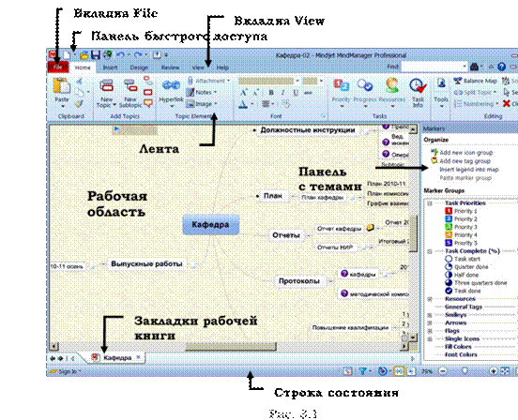
Task: Click the Resources person icon
Action: pyautogui.click(x=392, y=85)
